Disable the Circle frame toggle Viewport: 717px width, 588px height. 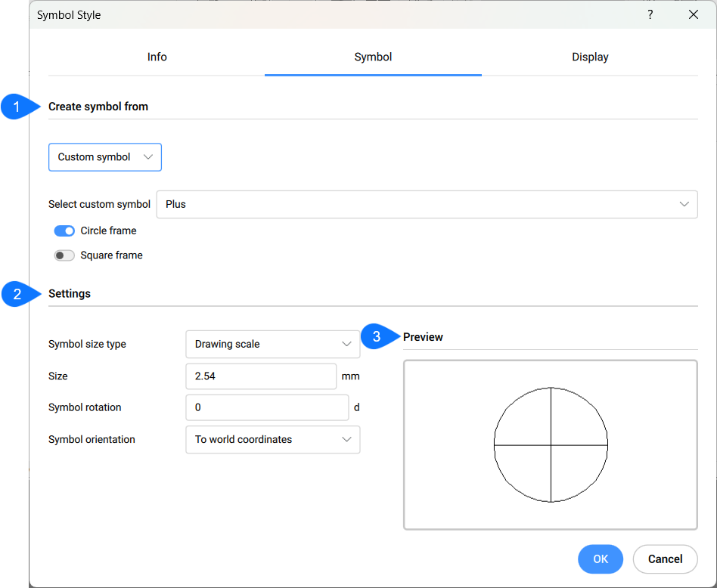coord(64,231)
